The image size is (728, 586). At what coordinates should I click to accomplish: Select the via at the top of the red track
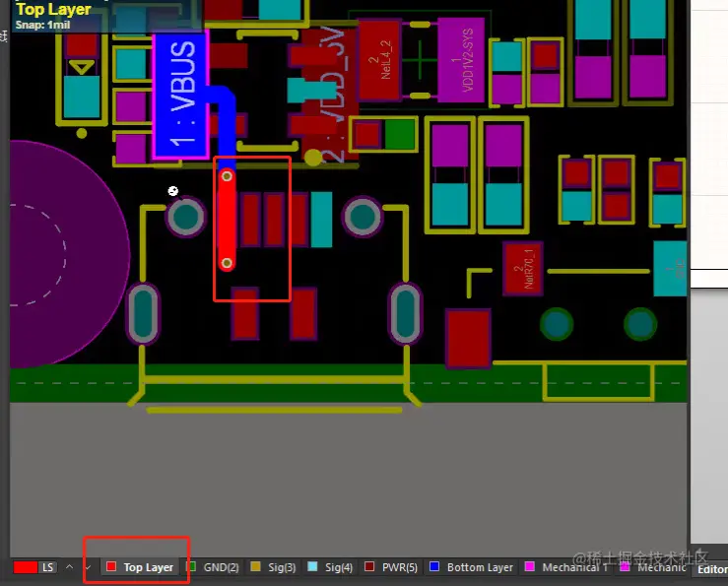(x=227, y=176)
